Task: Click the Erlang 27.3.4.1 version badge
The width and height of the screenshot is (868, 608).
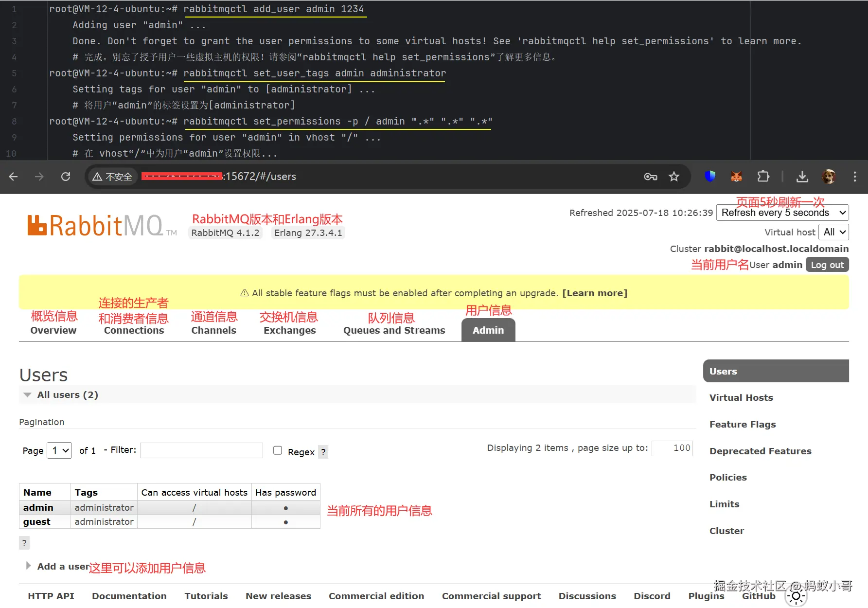Action: 308,232
